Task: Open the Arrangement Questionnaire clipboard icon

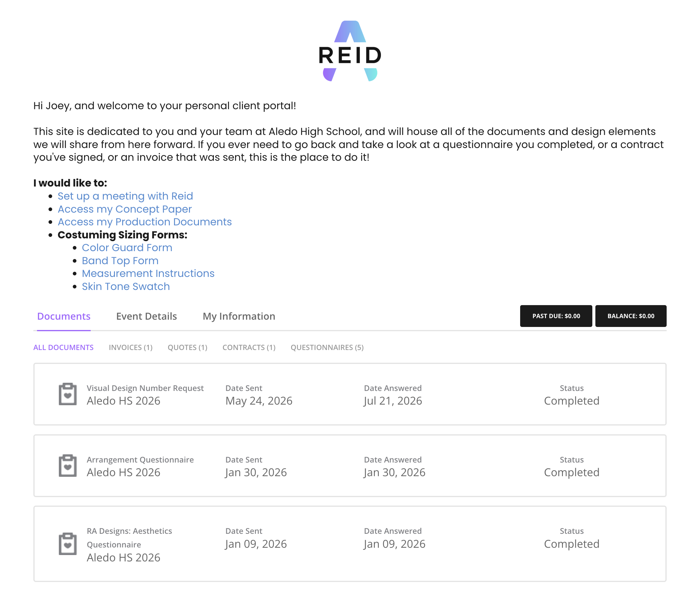Action: tap(68, 466)
